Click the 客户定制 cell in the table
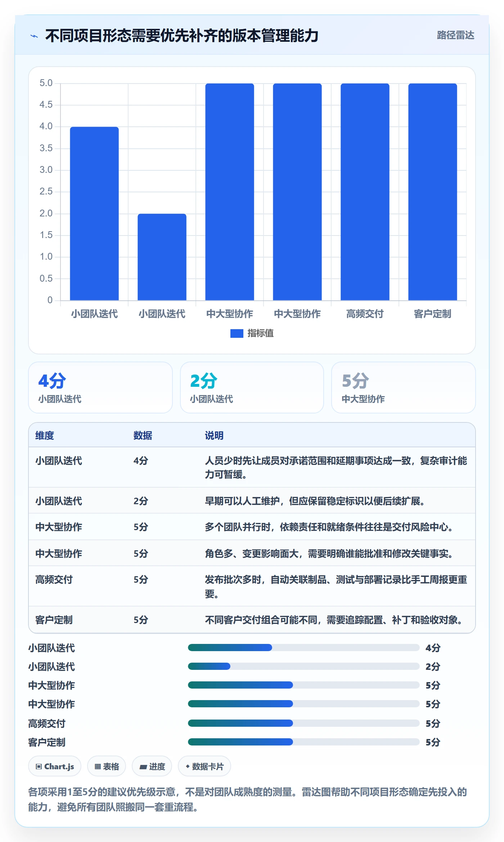The width and height of the screenshot is (504, 842). (54, 620)
